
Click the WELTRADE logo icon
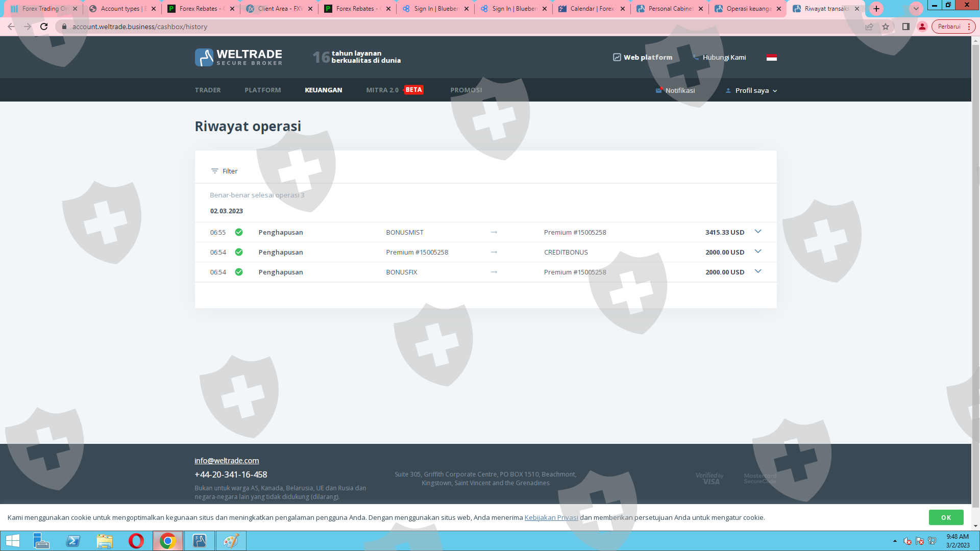point(204,57)
